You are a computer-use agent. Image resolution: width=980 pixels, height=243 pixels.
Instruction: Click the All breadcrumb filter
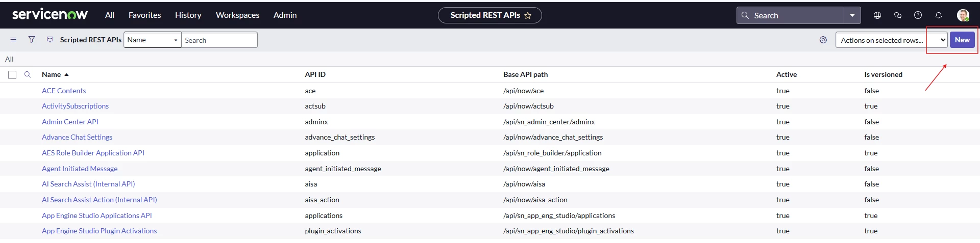9,59
